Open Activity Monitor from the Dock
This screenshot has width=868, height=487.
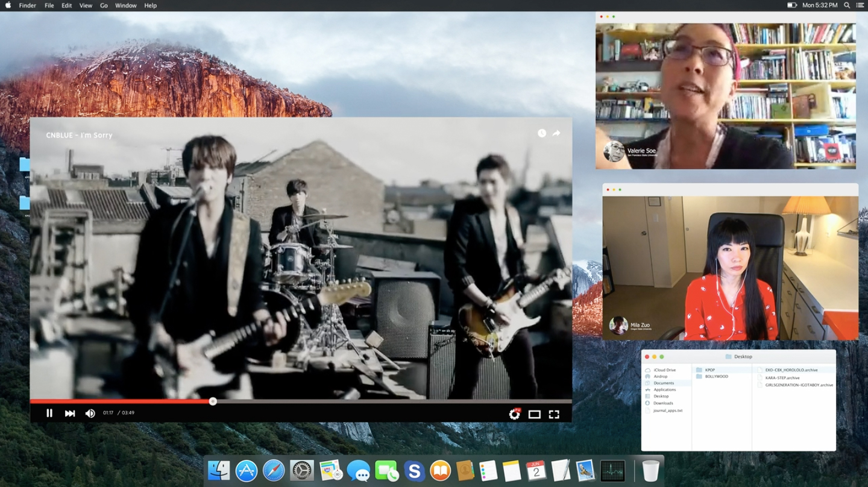click(x=613, y=470)
